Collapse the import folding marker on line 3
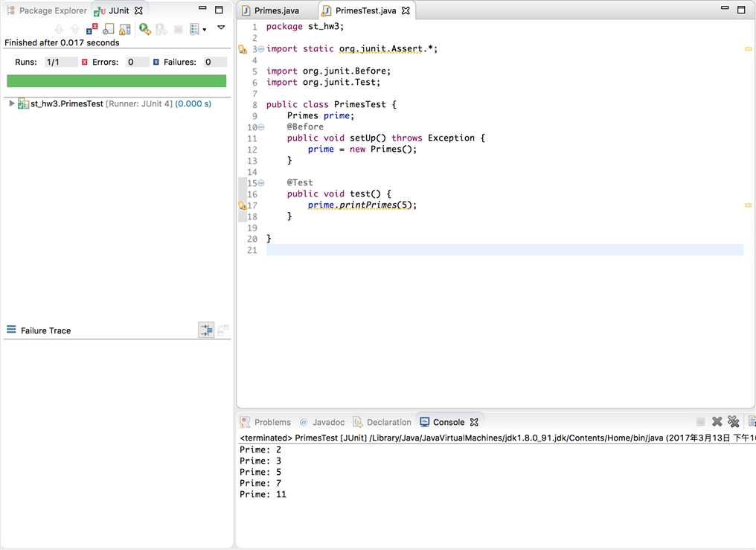Screen dimensions: 756x550 (261, 48)
